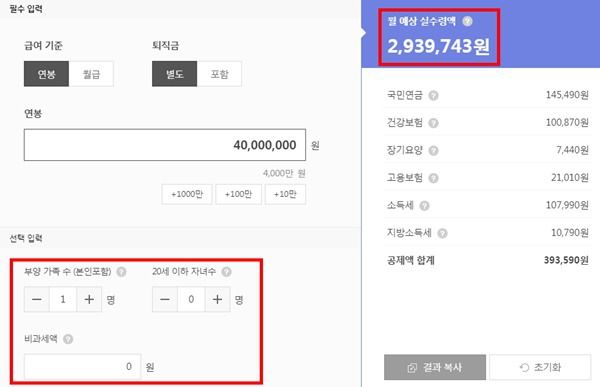The height and width of the screenshot is (387, 600).
Task: Click the children count value field
Action: (x=191, y=299)
